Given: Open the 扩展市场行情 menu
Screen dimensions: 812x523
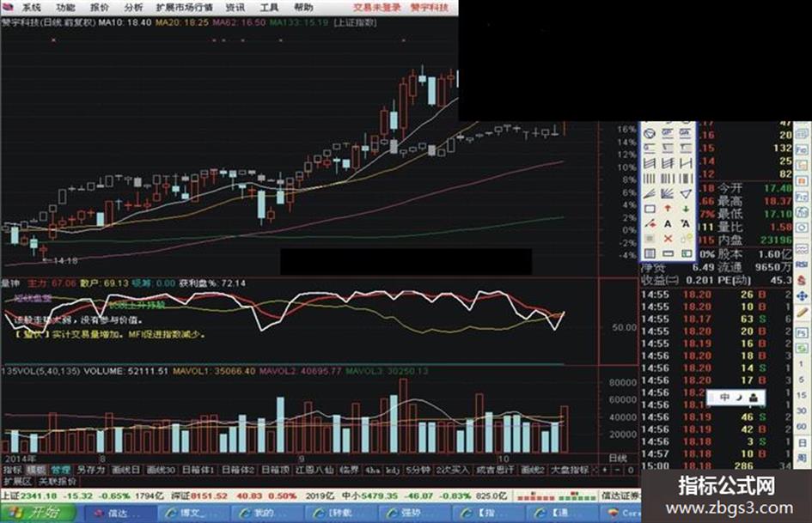Looking at the screenshot, I should (x=185, y=7).
